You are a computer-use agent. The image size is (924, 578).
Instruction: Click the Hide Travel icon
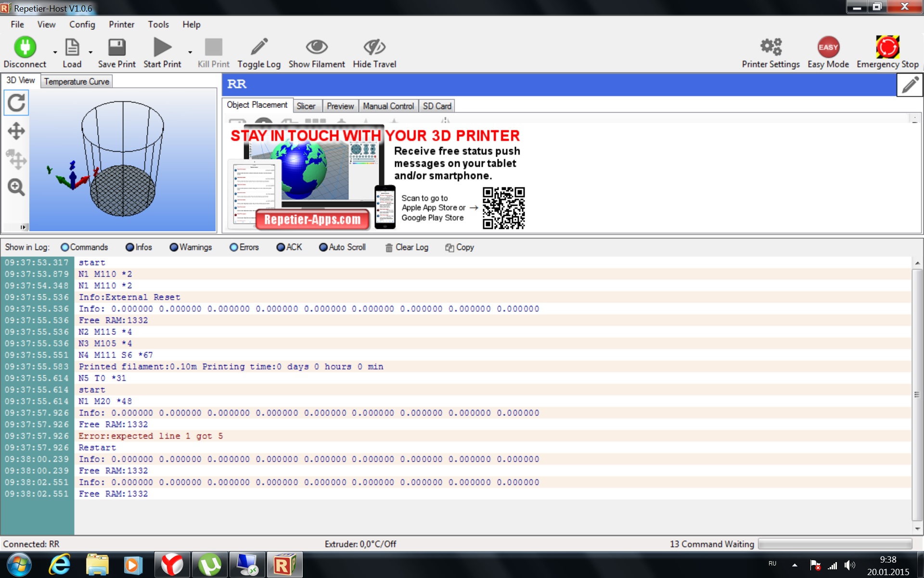374,48
